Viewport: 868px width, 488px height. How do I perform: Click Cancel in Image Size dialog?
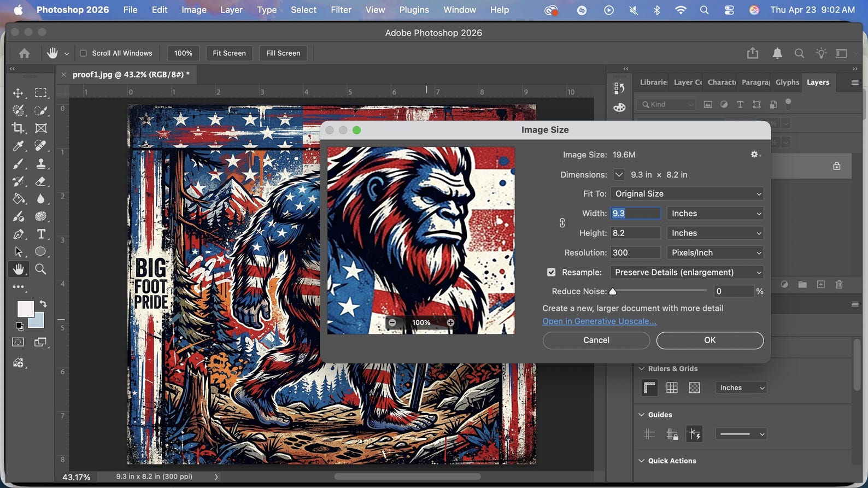596,340
